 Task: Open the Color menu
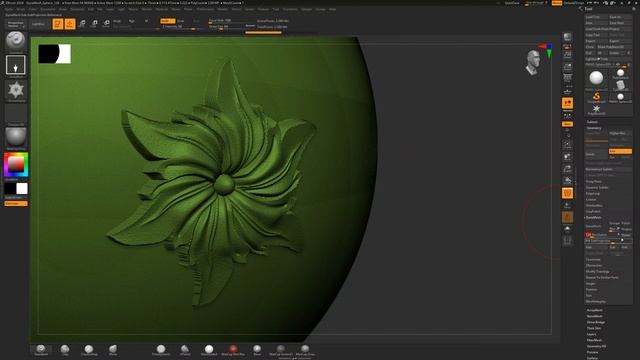[x=33, y=9]
